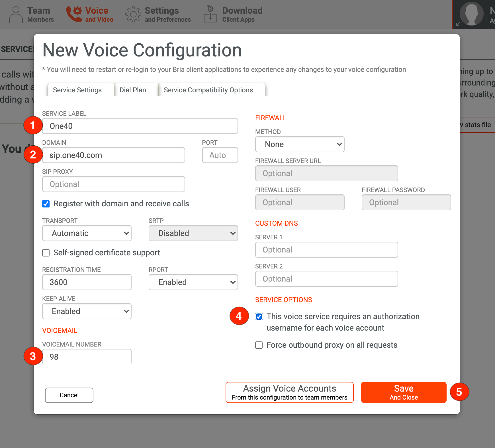Click Assign Voice Accounts

pos(289,392)
